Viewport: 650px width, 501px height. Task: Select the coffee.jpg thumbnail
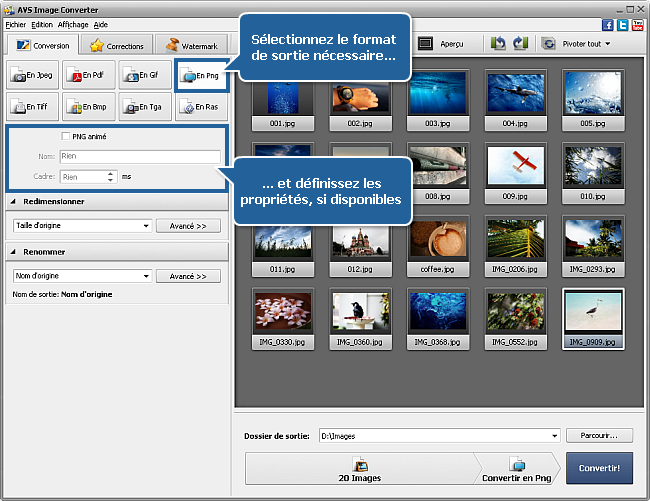tap(438, 246)
